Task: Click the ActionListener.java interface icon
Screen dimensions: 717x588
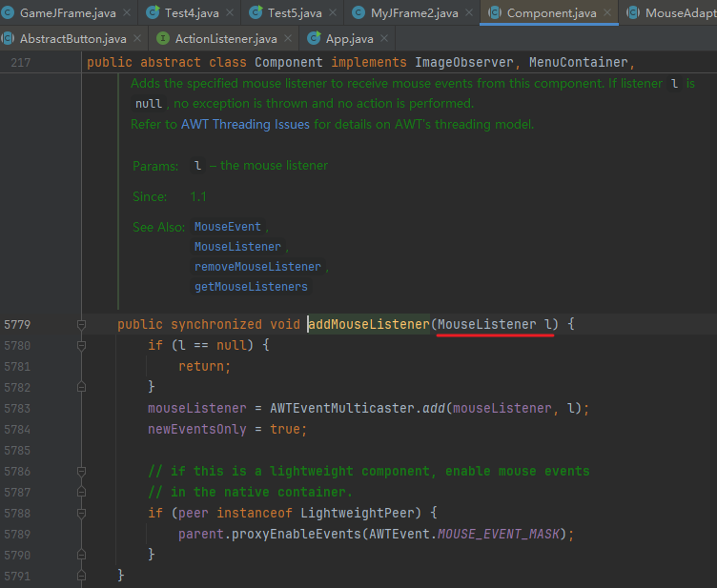Action: click(163, 38)
